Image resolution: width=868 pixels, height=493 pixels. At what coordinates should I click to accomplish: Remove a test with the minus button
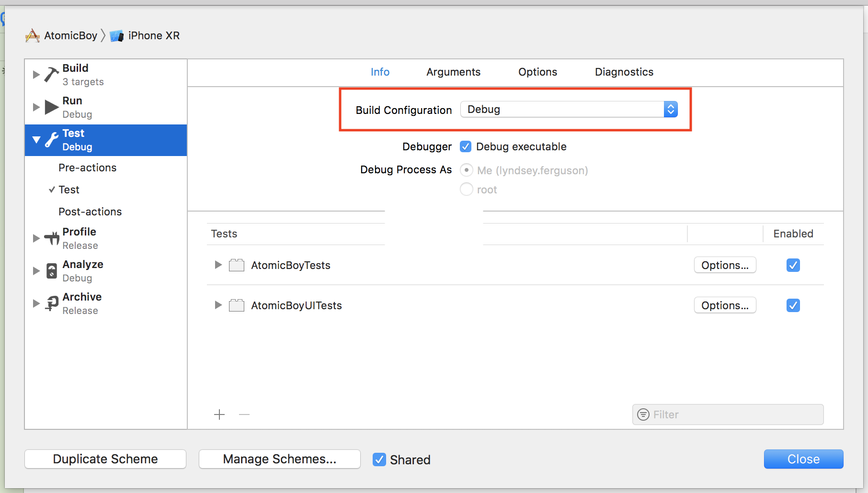pos(244,415)
